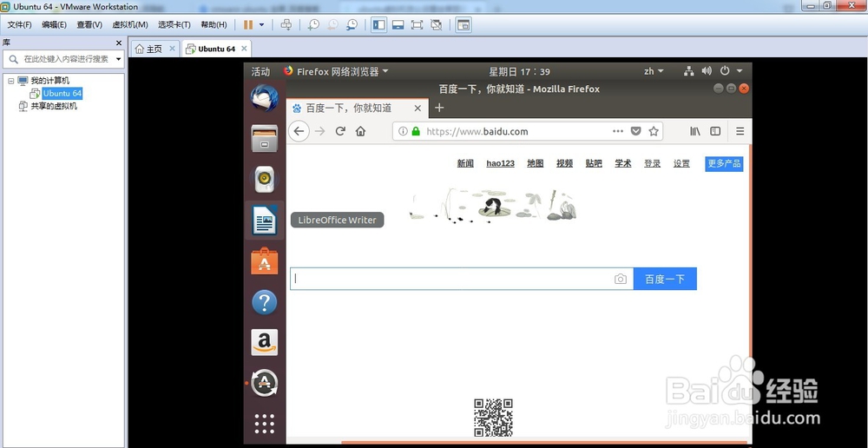Open 文件(F) menu
The width and height of the screenshot is (868, 448).
pyautogui.click(x=19, y=25)
